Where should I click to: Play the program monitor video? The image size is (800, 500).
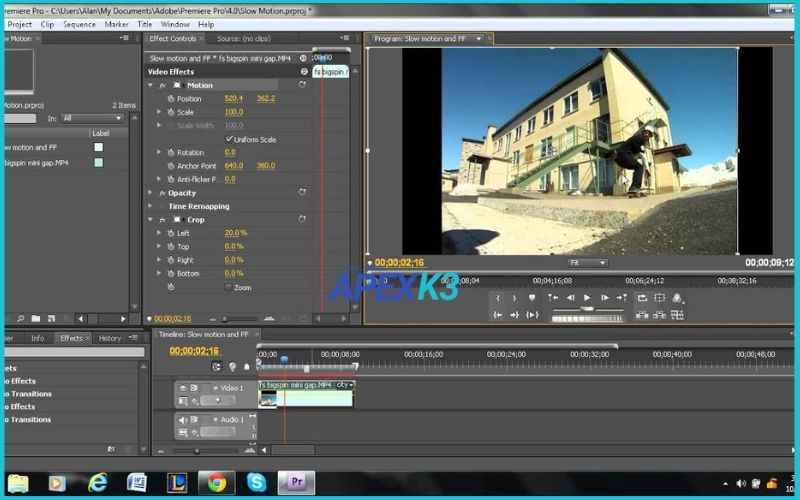pyautogui.click(x=587, y=298)
